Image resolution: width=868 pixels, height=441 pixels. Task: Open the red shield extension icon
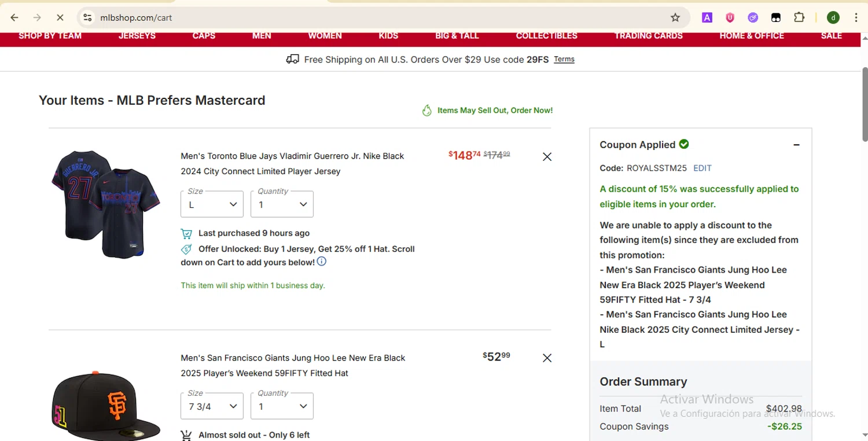pyautogui.click(x=730, y=17)
